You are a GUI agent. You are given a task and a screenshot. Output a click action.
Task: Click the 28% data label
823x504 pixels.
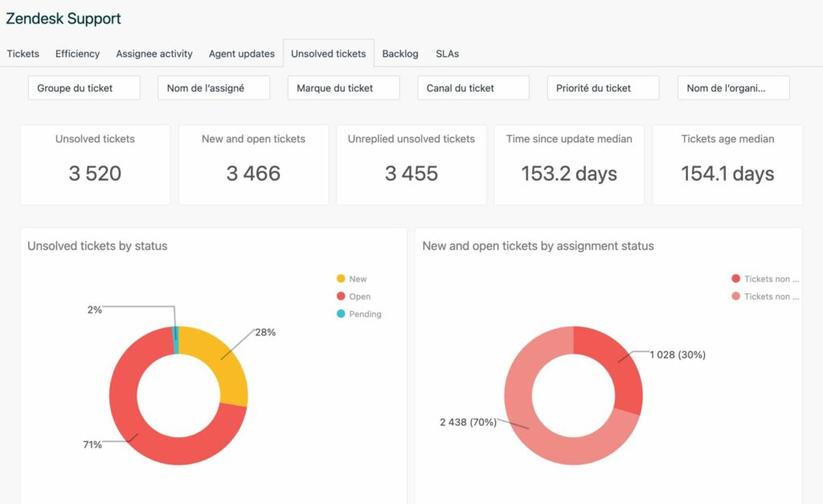[265, 332]
